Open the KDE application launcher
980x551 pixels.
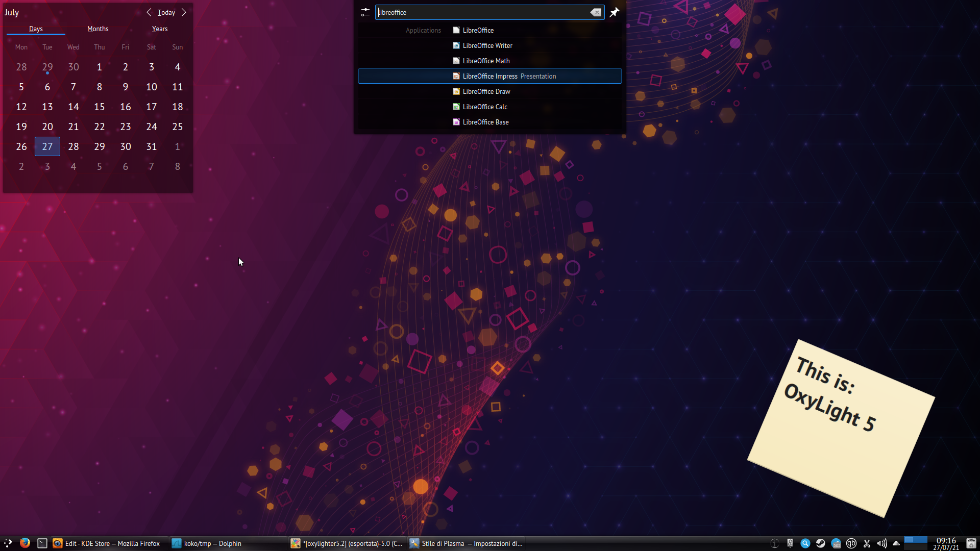click(x=8, y=543)
